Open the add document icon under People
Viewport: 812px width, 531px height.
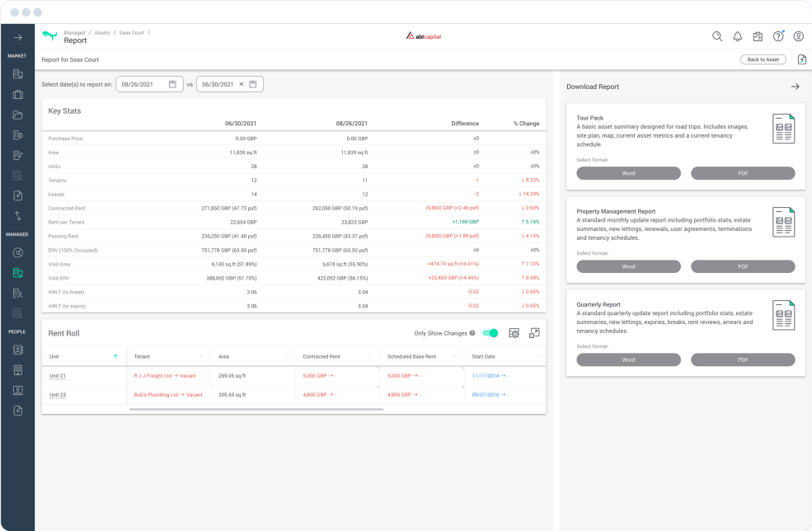pos(17,411)
